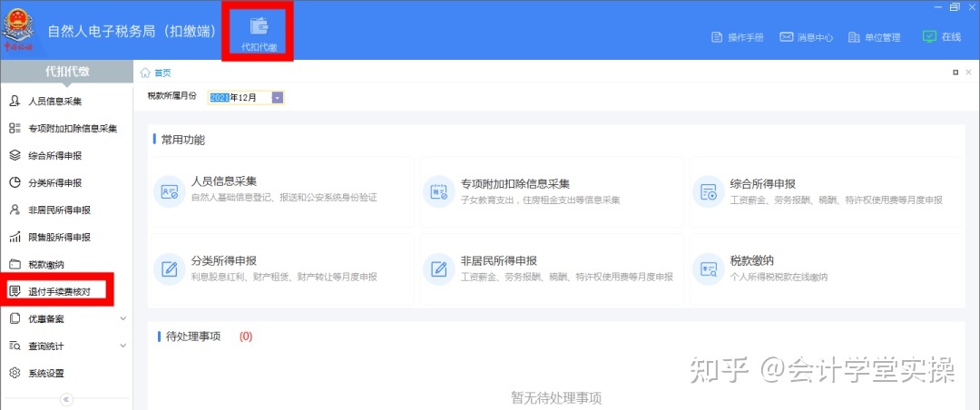The height and width of the screenshot is (410, 980).
Task: Expand the 优惠备案 chevron
Action: pos(122,318)
